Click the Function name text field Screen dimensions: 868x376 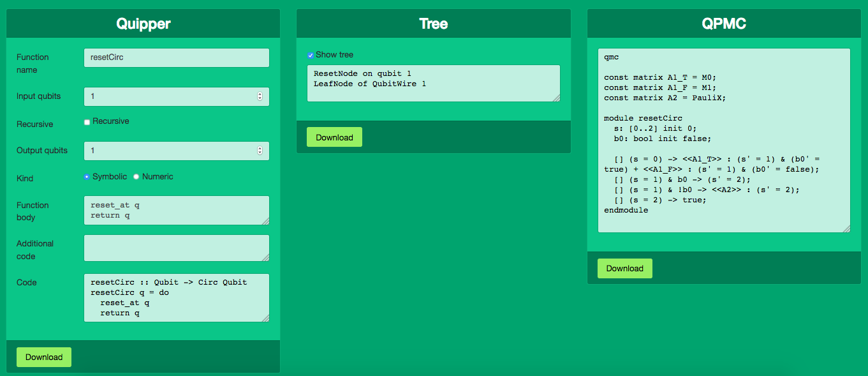pyautogui.click(x=176, y=57)
